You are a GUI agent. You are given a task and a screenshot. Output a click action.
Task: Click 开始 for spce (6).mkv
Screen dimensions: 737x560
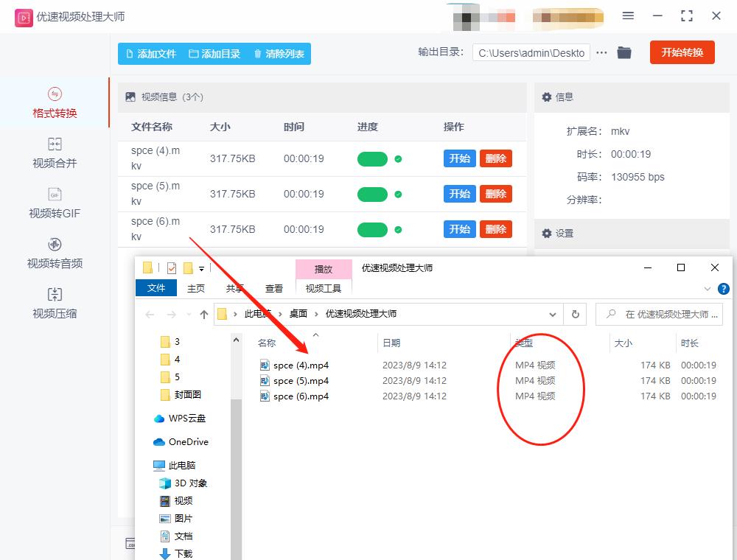[459, 229]
